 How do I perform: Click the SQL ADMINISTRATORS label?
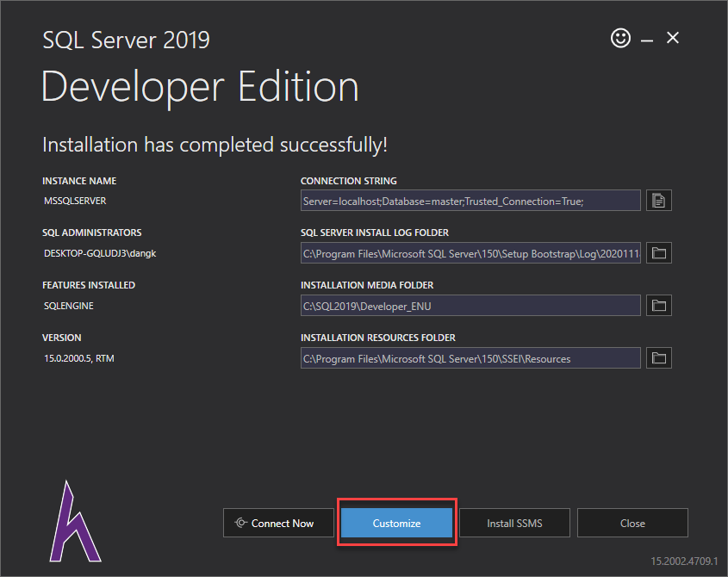92,233
